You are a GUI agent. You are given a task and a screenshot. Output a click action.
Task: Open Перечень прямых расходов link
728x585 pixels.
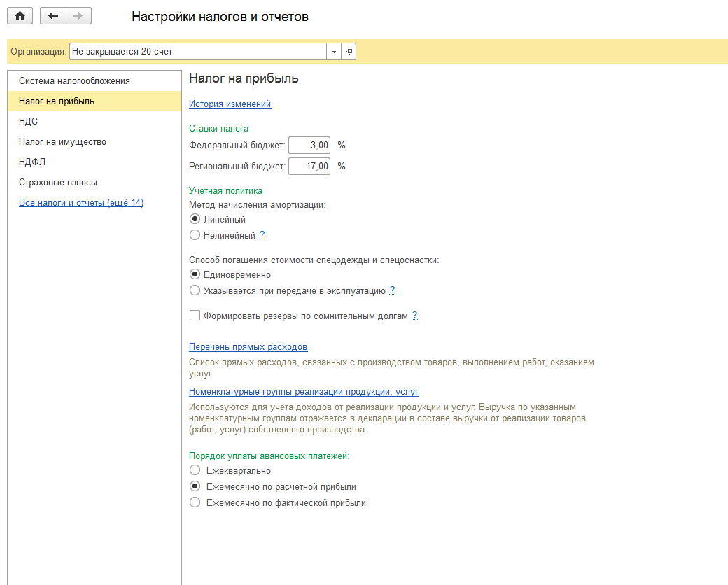[x=248, y=347]
